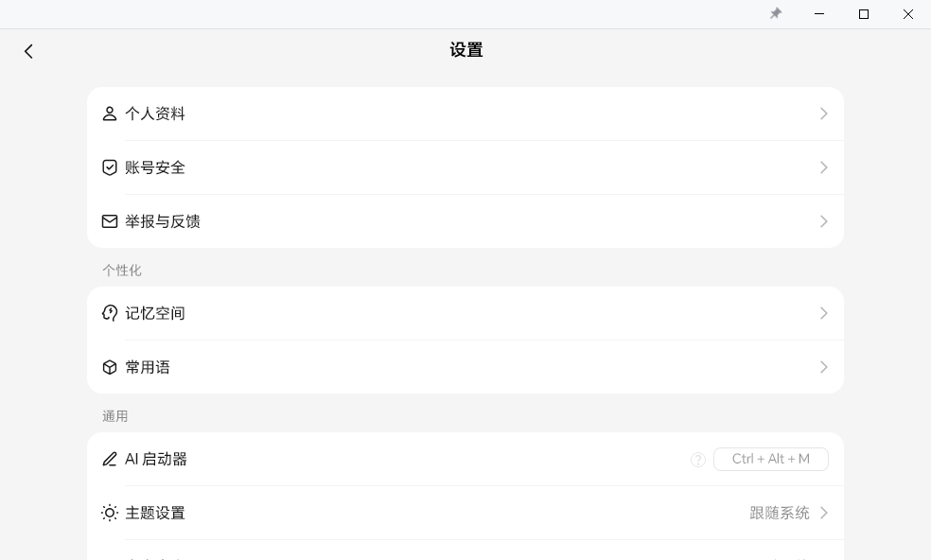Click the AI 启动器 help question mark
This screenshot has width=931, height=560.
[x=698, y=460]
